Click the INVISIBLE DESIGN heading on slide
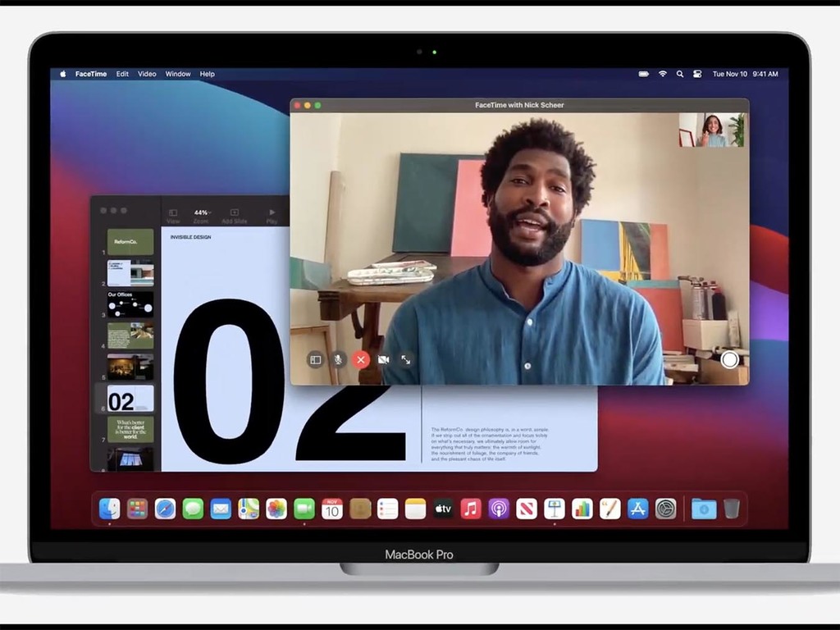This screenshot has height=630, width=840. click(x=190, y=237)
